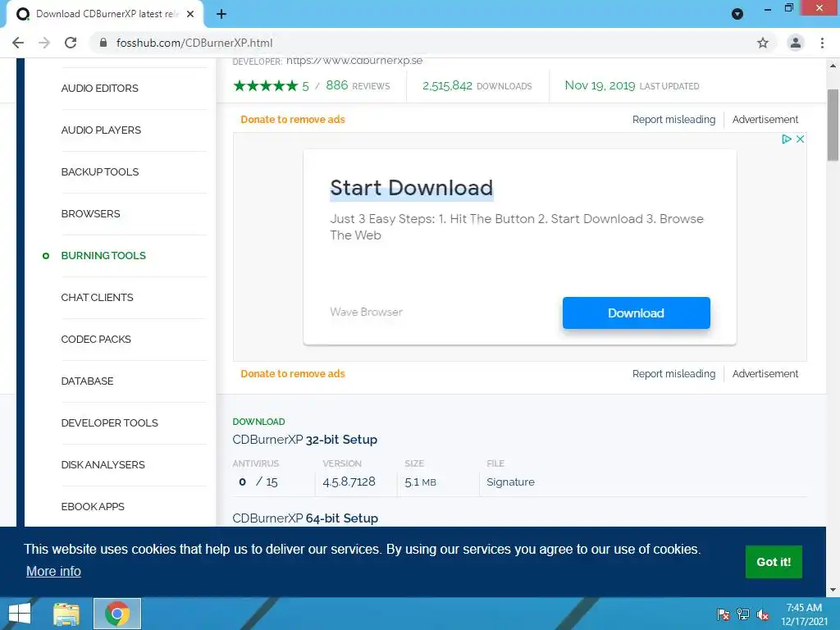Click the Action Center flag tray icon
This screenshot has height=630, width=840.
coord(724,614)
